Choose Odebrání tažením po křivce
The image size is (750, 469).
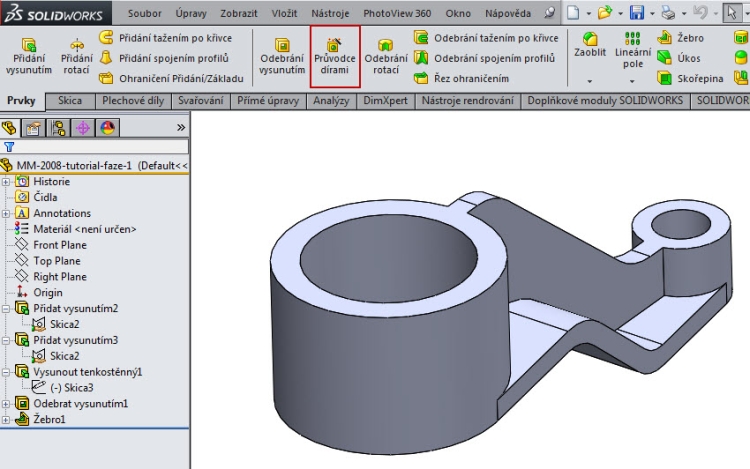(x=486, y=38)
